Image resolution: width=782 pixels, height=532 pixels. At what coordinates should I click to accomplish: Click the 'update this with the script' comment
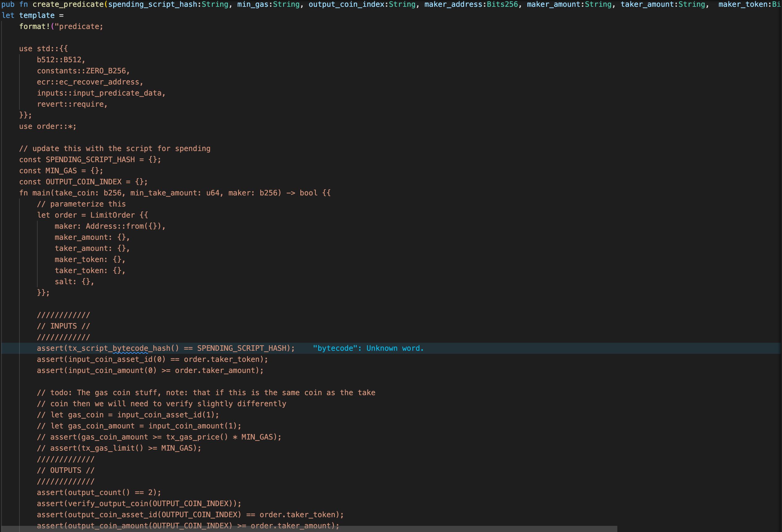click(115, 149)
